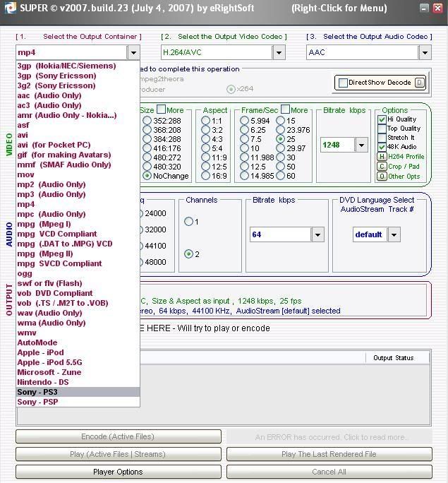Open H264 Profile via the H button
Image resolution: width=448 pixels, height=483 pixels.
382,157
